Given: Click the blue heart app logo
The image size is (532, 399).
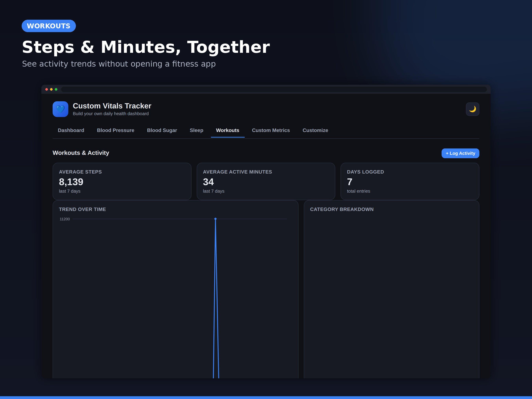Looking at the screenshot, I should [x=60, y=109].
